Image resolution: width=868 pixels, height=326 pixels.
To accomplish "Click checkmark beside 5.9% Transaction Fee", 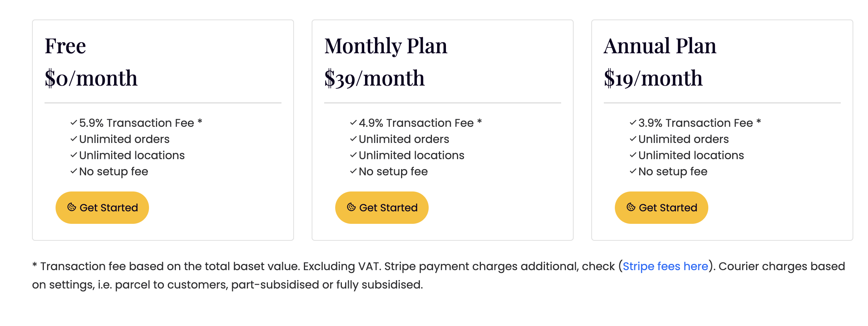I will (74, 123).
